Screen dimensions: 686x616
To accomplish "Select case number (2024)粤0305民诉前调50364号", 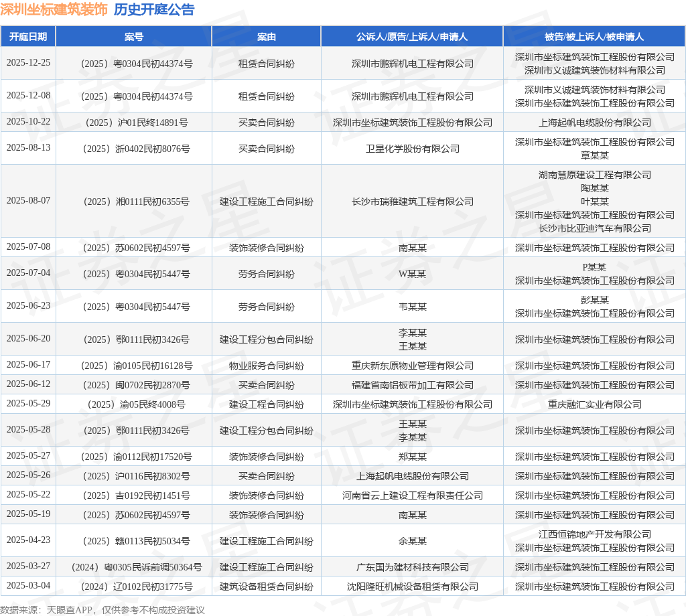I will point(137,568).
